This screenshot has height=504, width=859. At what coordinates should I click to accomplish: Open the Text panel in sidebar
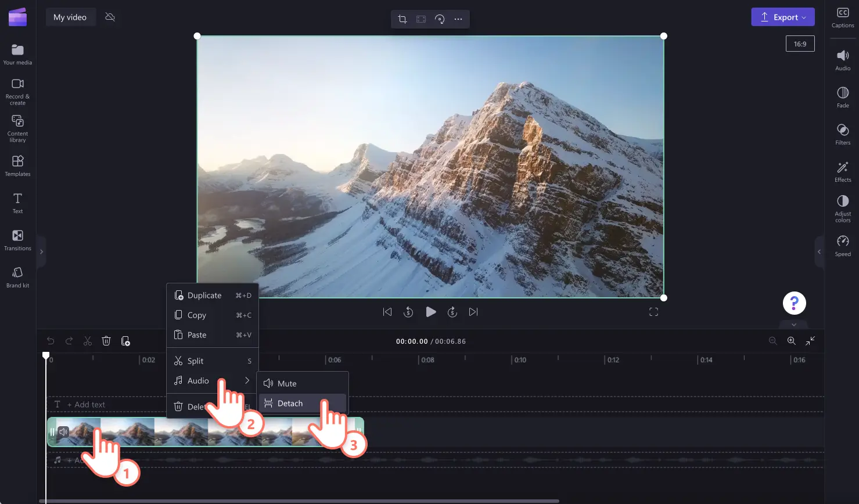pyautogui.click(x=17, y=203)
